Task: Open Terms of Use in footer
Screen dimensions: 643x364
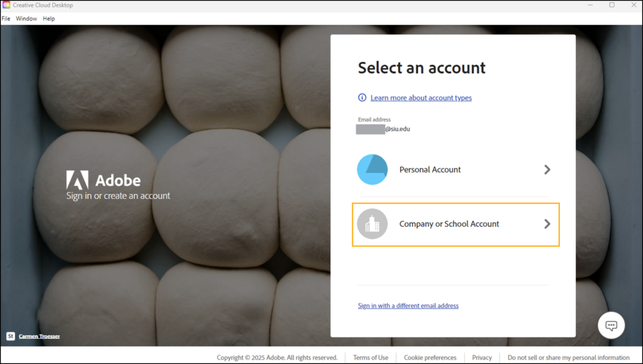Action: [x=370, y=358]
